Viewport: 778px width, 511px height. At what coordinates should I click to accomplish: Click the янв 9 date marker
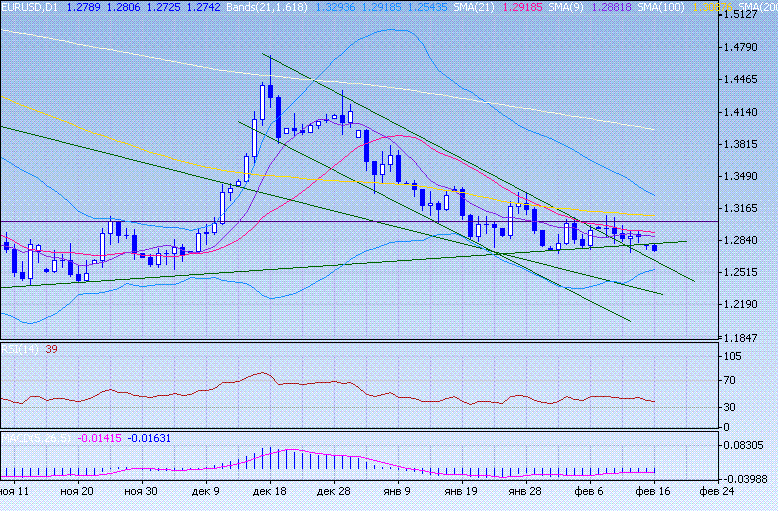pos(399,493)
